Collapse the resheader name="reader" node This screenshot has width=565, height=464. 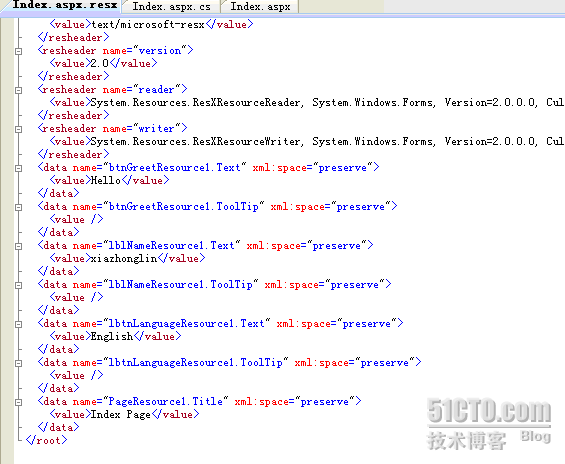tap(18, 90)
